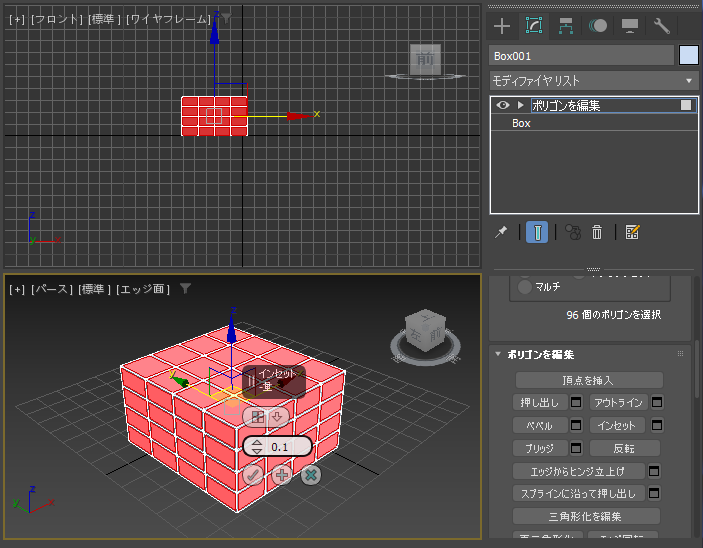703x548 pixels.
Task: Click the アウトライン button
Action: coord(619,403)
